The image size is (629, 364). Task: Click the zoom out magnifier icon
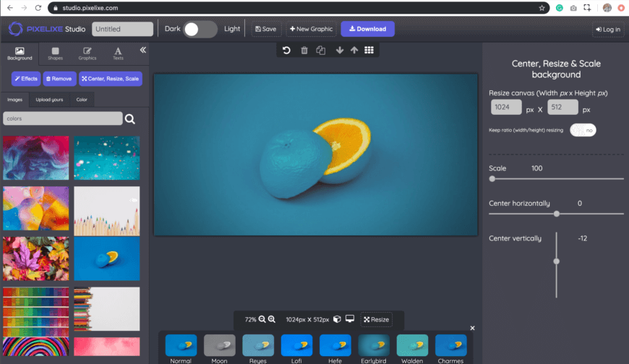262,319
